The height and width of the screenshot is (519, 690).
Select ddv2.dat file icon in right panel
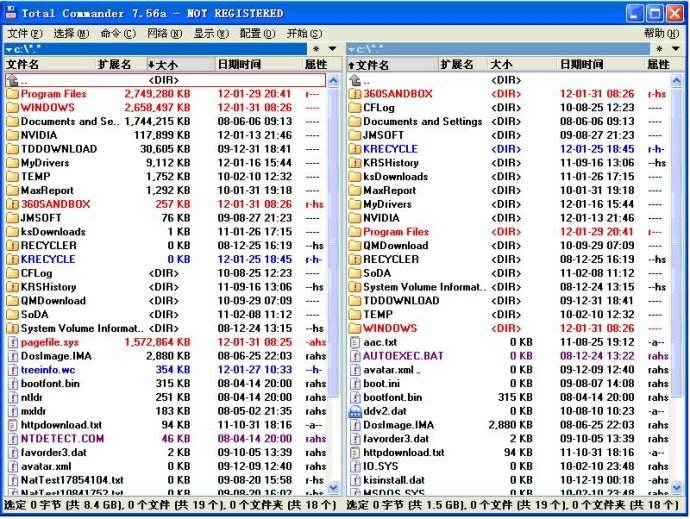point(355,412)
